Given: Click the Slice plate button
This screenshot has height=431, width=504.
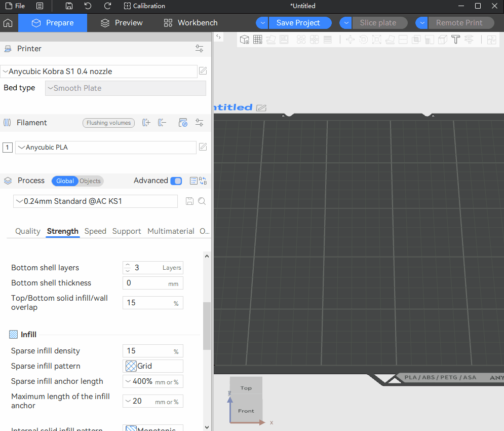Looking at the screenshot, I should tap(380, 23).
